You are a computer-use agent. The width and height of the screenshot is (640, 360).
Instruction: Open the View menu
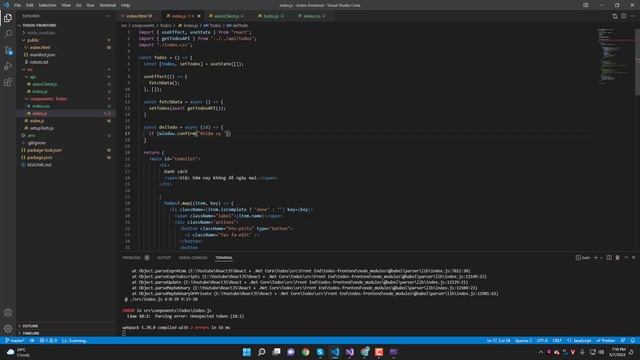point(66,5)
